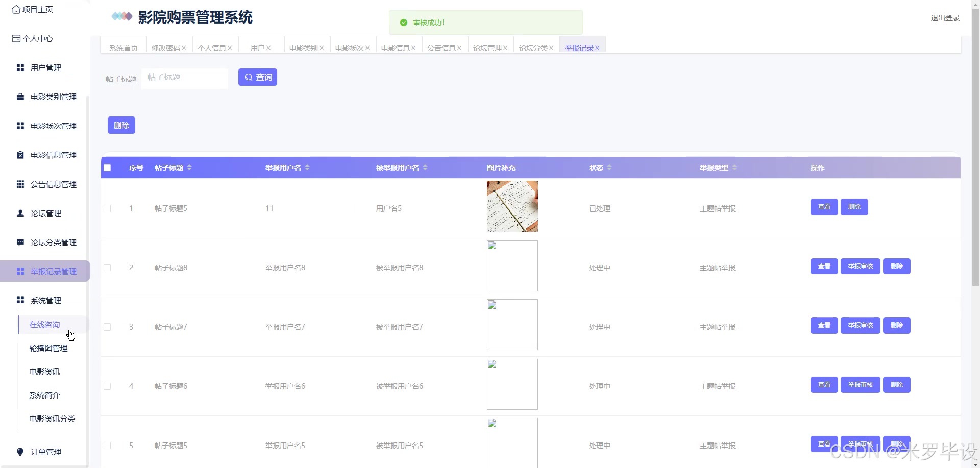Click 退出登录 link

click(x=945, y=18)
